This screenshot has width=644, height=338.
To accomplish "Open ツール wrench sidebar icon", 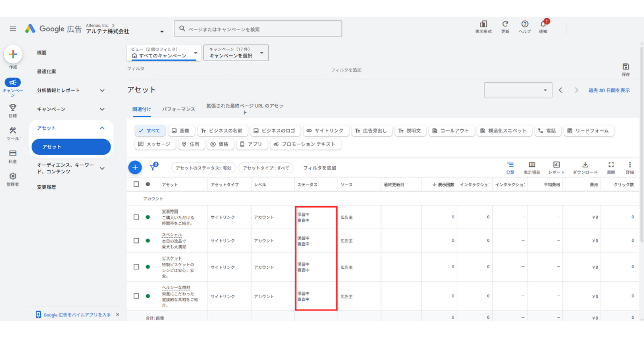I will pos(13,130).
